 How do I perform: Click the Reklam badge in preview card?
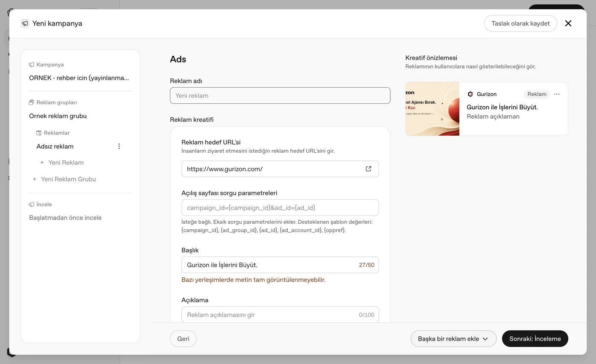[x=537, y=94]
